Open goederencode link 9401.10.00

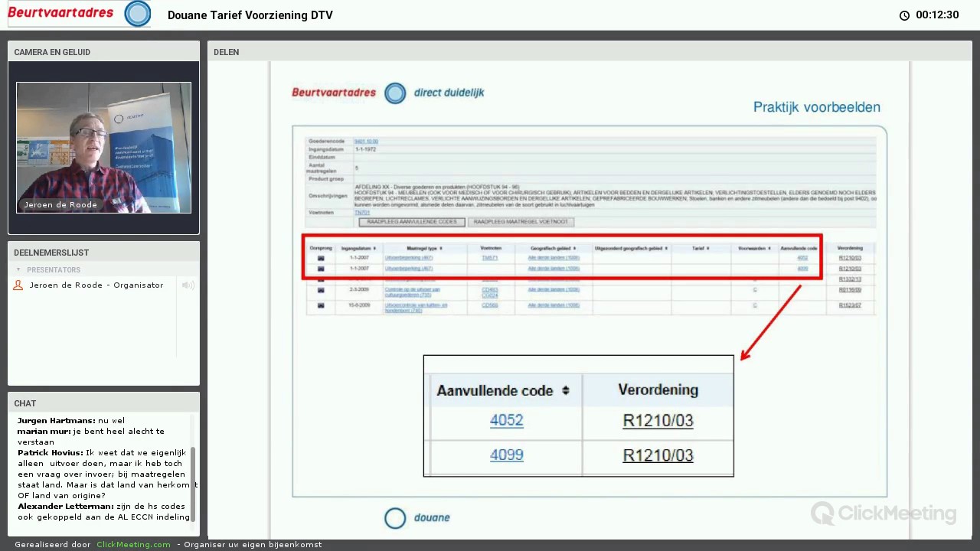366,142
